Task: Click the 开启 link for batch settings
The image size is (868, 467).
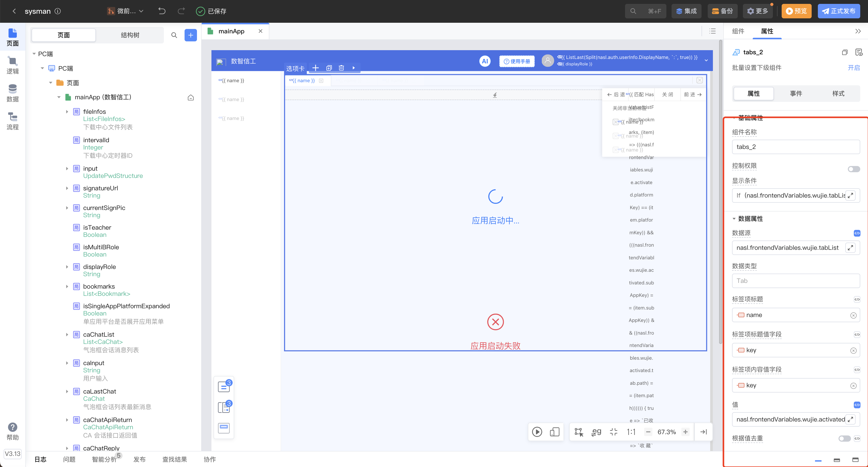Action: pyautogui.click(x=853, y=68)
